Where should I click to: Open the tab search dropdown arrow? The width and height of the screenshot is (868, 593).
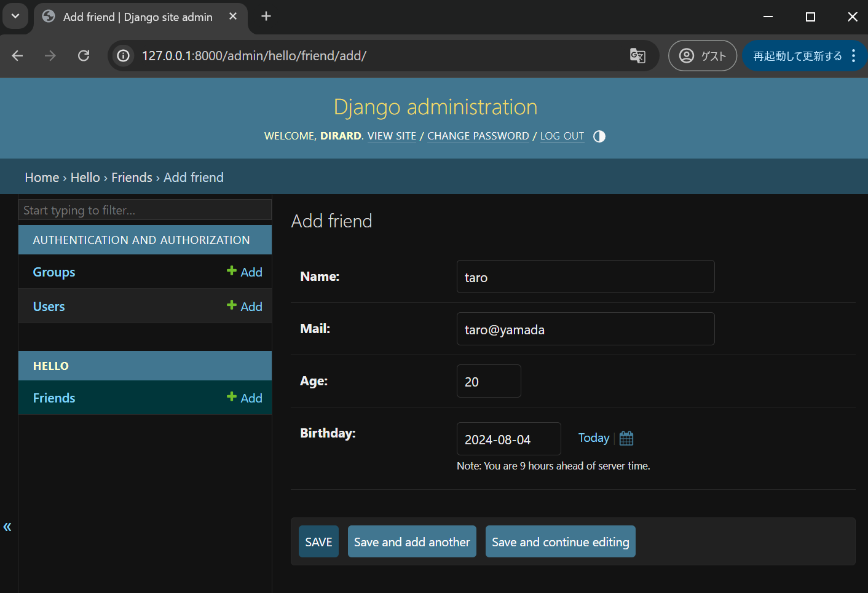tap(15, 17)
